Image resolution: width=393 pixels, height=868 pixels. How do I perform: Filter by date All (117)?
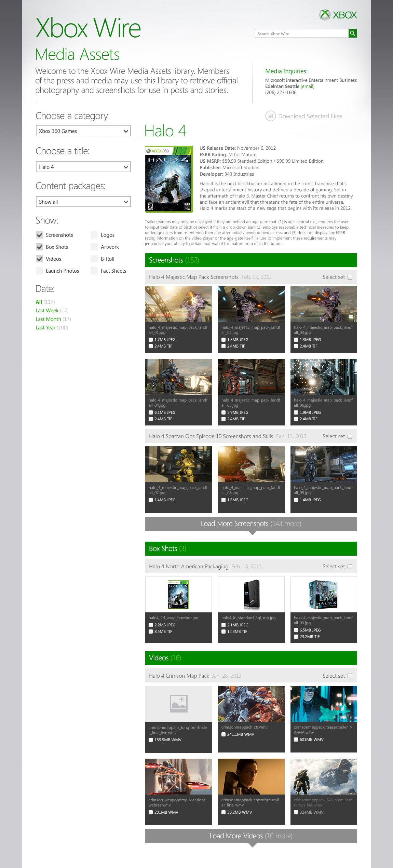[x=45, y=302]
